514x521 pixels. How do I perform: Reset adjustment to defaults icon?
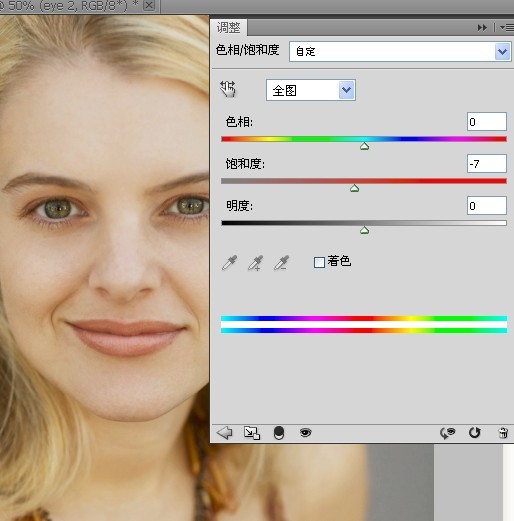point(475,433)
